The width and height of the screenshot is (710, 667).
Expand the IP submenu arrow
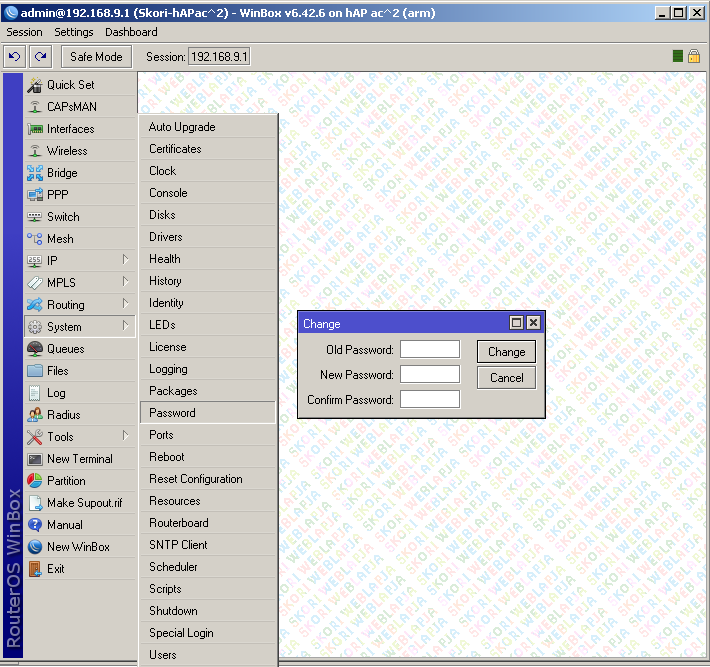pos(126,260)
